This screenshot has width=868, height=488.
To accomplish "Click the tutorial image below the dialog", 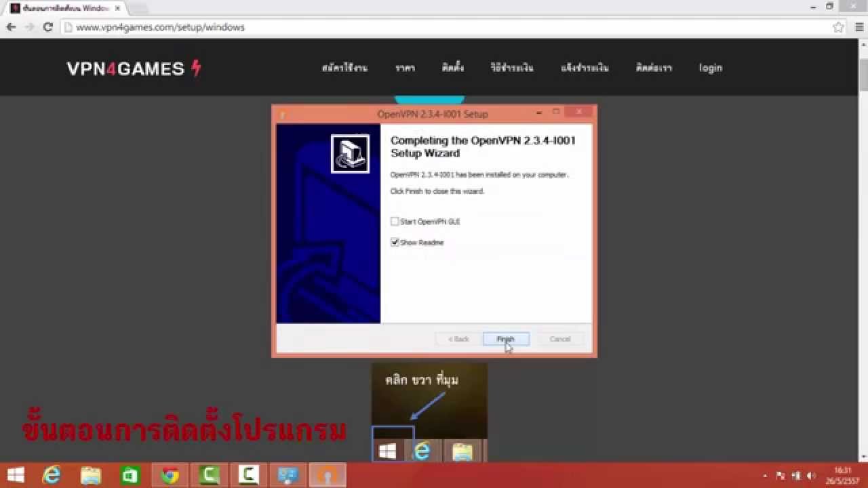I will (x=429, y=411).
